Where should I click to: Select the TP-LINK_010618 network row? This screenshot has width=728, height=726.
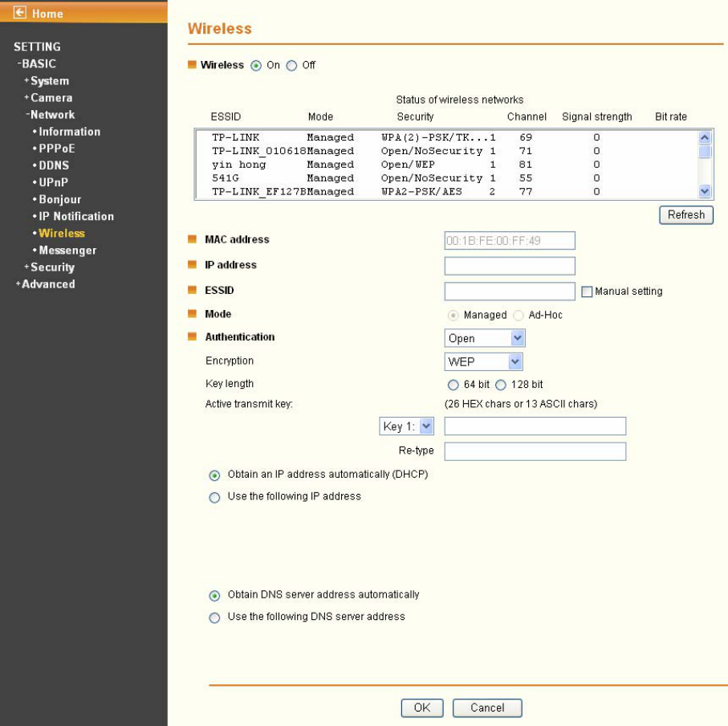click(x=446, y=151)
